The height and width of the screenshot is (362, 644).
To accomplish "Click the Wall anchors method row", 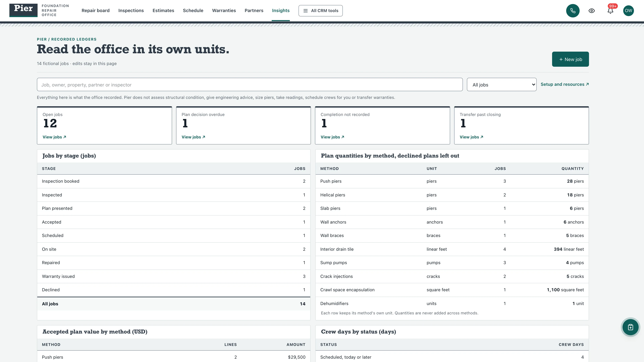I will [x=452, y=222].
